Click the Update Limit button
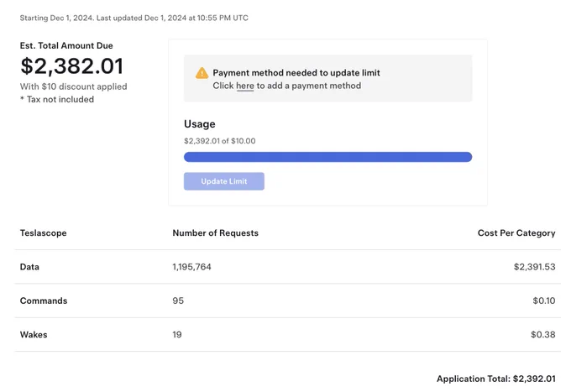This screenshot has height=392, width=571. (224, 181)
